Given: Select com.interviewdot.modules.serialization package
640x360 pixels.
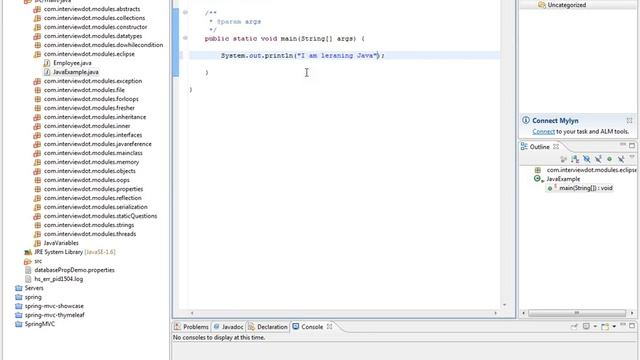Looking at the screenshot, I should pyautogui.click(x=96, y=207).
